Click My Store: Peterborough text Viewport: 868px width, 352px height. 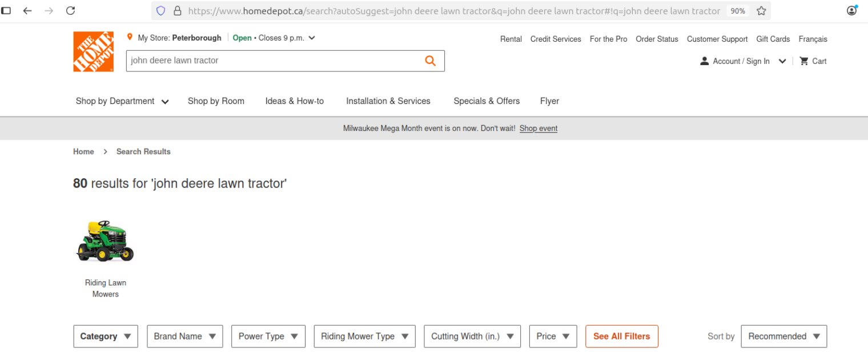pyautogui.click(x=180, y=38)
